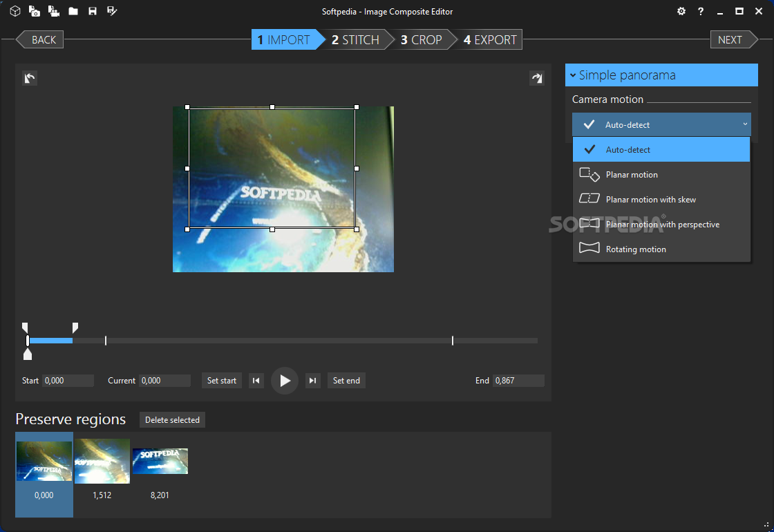Rotate video counterclockwise icon
The width and height of the screenshot is (774, 532).
pyautogui.click(x=30, y=77)
